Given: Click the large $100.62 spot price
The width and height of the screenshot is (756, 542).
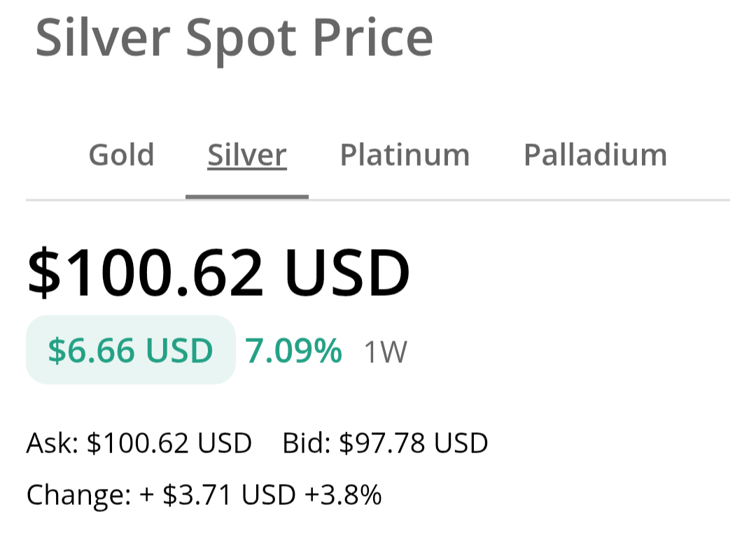Looking at the screenshot, I should click(x=146, y=272).
